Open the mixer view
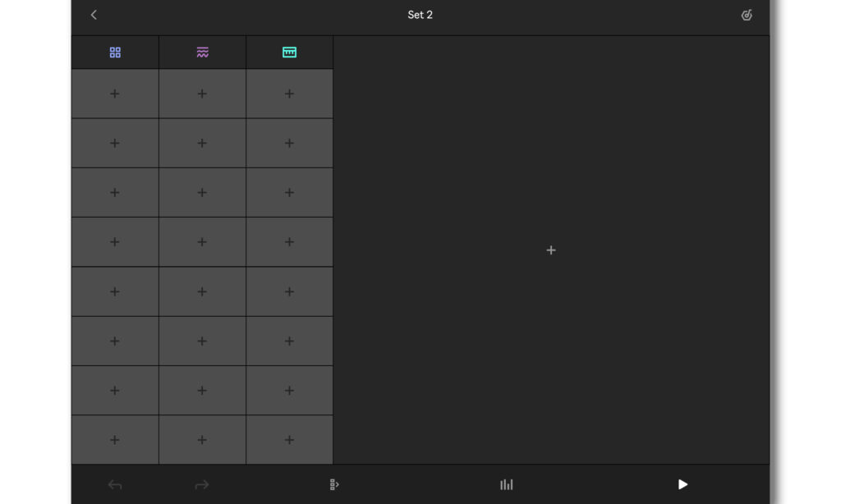This screenshot has height=504, width=841. point(506,484)
